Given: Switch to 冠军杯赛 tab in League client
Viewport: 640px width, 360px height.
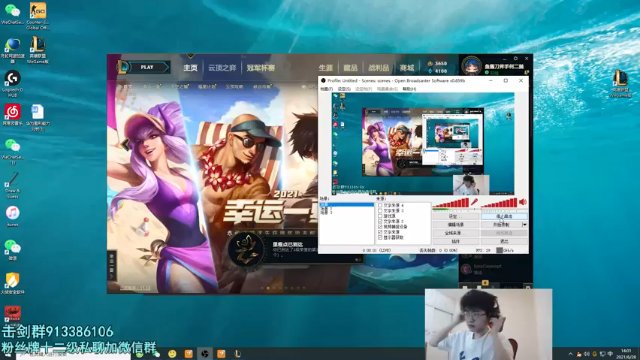Looking at the screenshot, I should pyautogui.click(x=261, y=68).
